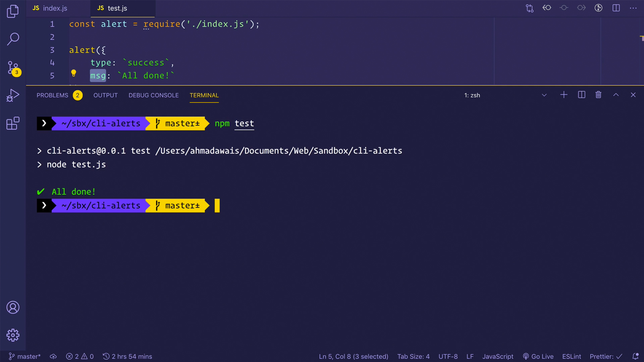Open the terminal selector dropdown '1: zsh'
Viewport: 644px width, 362px height.
[505, 95]
